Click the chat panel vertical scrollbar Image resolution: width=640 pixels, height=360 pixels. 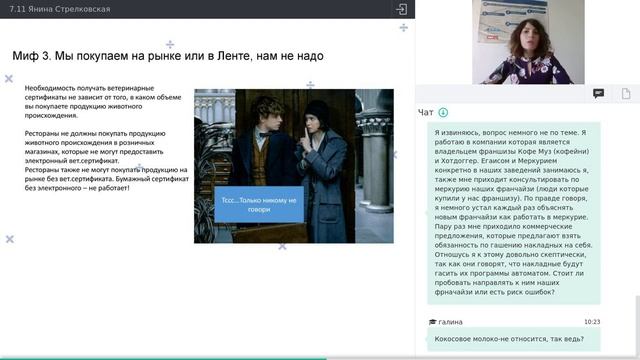click(638, 325)
